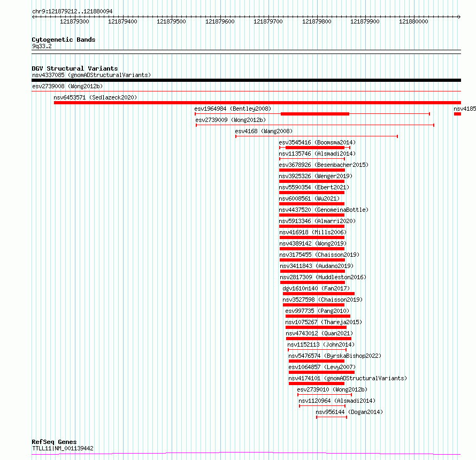Screen dimensions: 476x460
Task: Click the 121880000 ruler position label
Action: point(413,21)
